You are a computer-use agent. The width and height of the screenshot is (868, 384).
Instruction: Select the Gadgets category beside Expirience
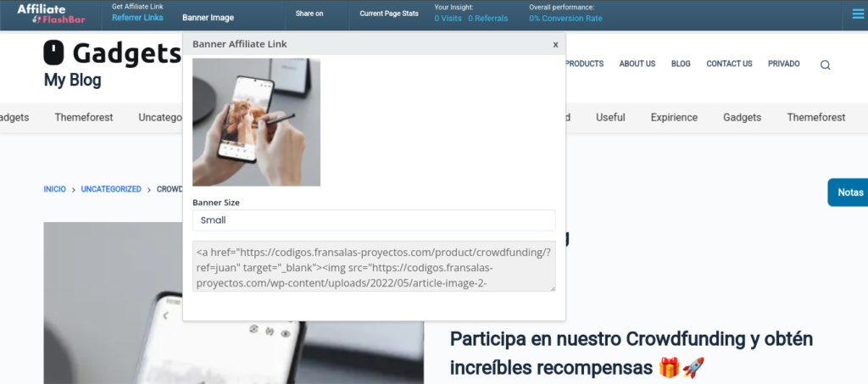tap(742, 117)
